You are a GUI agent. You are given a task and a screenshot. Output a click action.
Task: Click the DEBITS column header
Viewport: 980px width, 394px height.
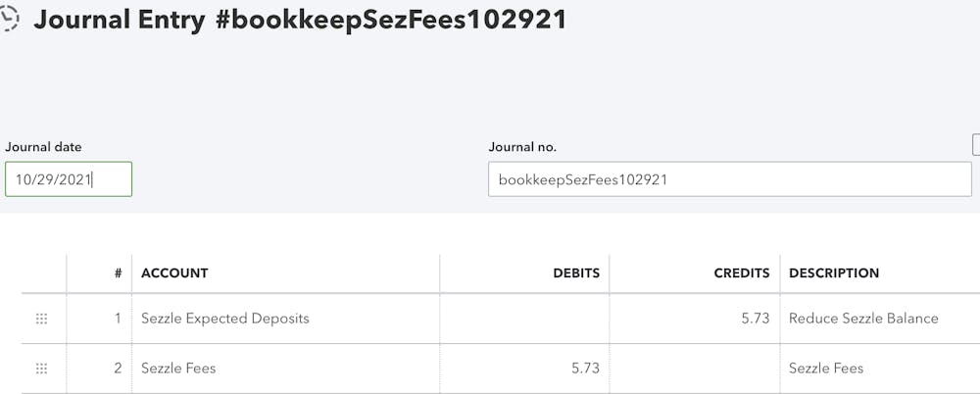pyautogui.click(x=575, y=273)
